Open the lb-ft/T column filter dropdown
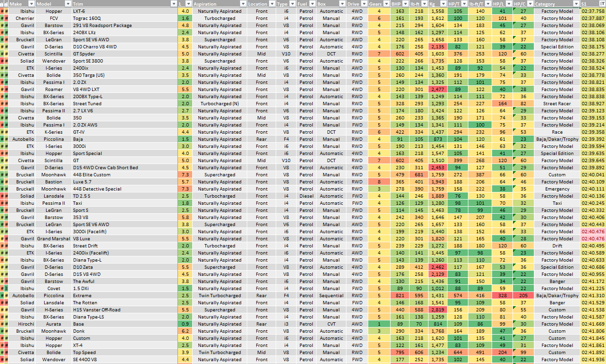The height and width of the screenshot is (364, 606). click(487, 4)
